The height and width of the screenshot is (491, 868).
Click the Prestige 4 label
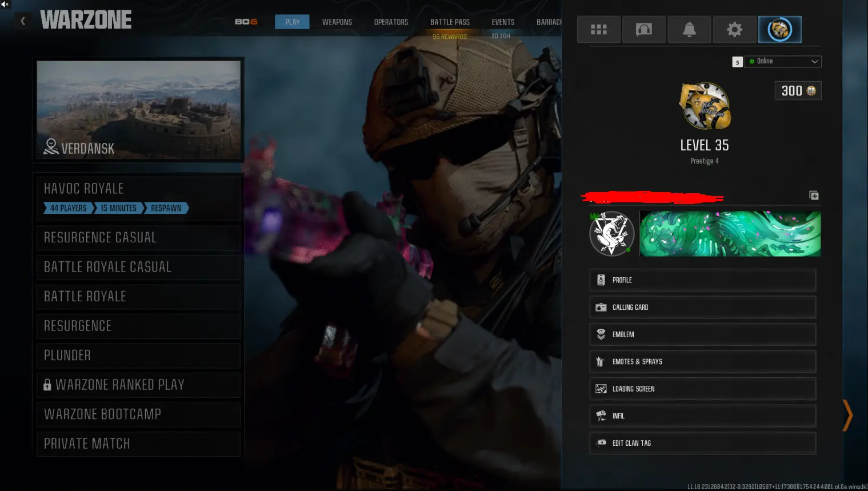click(x=705, y=161)
